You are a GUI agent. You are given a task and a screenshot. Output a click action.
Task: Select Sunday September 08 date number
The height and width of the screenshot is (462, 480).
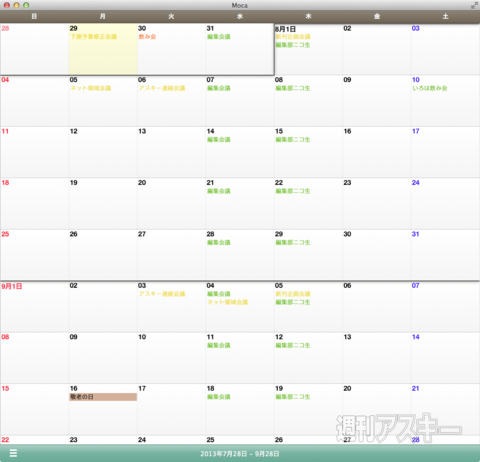[x=5, y=337]
